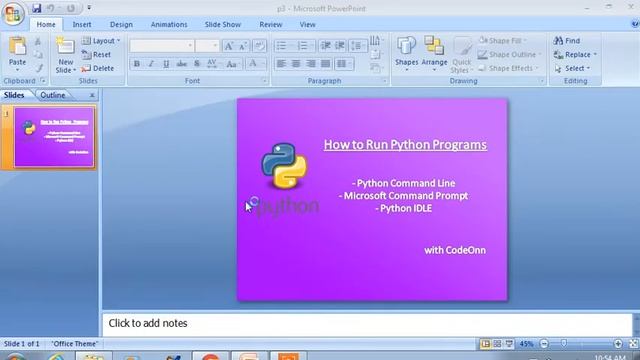The width and height of the screenshot is (640, 360).
Task: Open the Shape Outline dropdown
Action: pos(509,54)
